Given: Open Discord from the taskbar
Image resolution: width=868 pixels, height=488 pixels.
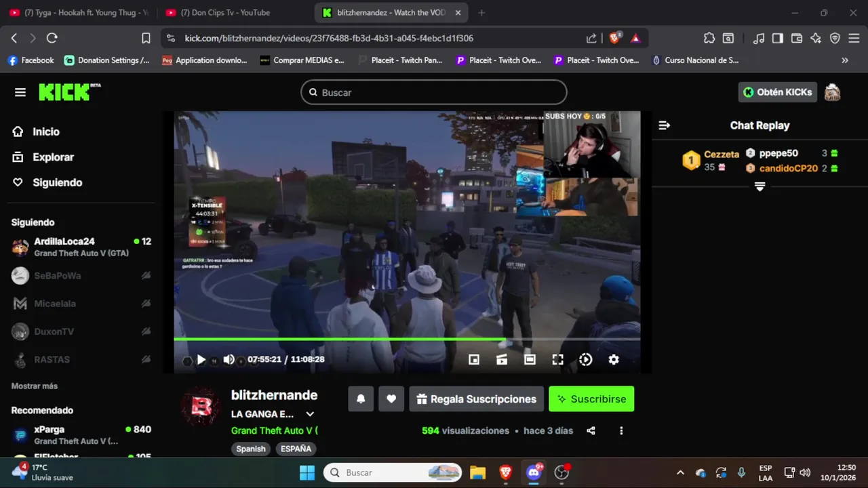Looking at the screenshot, I should 534,472.
